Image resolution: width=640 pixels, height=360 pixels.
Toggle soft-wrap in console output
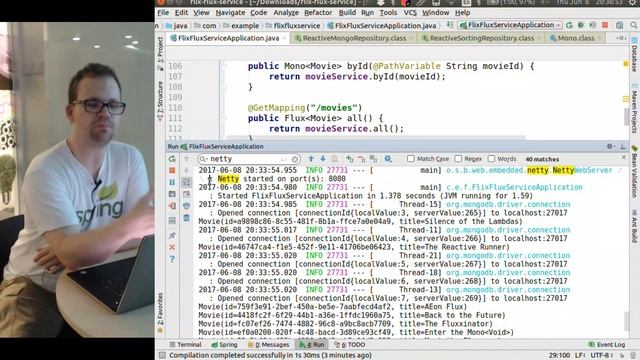pos(187,182)
